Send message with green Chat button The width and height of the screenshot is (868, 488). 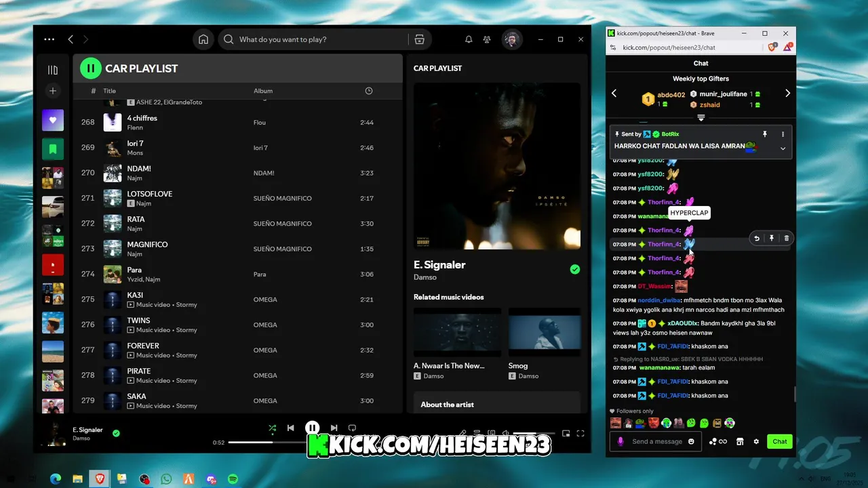[780, 441]
